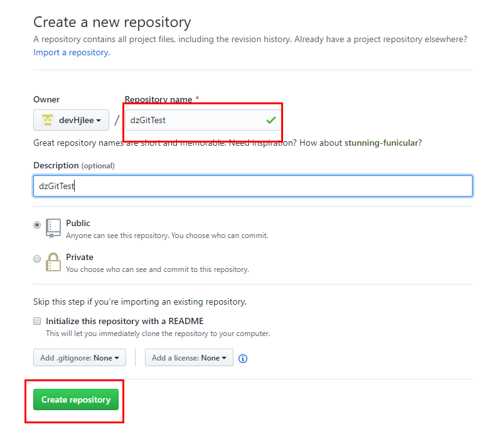Click the Initialize this repository with a README label
504x429 pixels.
125,321
